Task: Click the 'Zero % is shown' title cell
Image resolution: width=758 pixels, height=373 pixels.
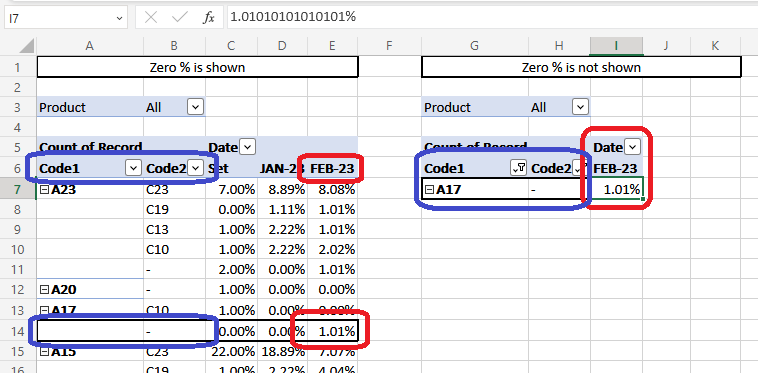Action: coord(197,67)
